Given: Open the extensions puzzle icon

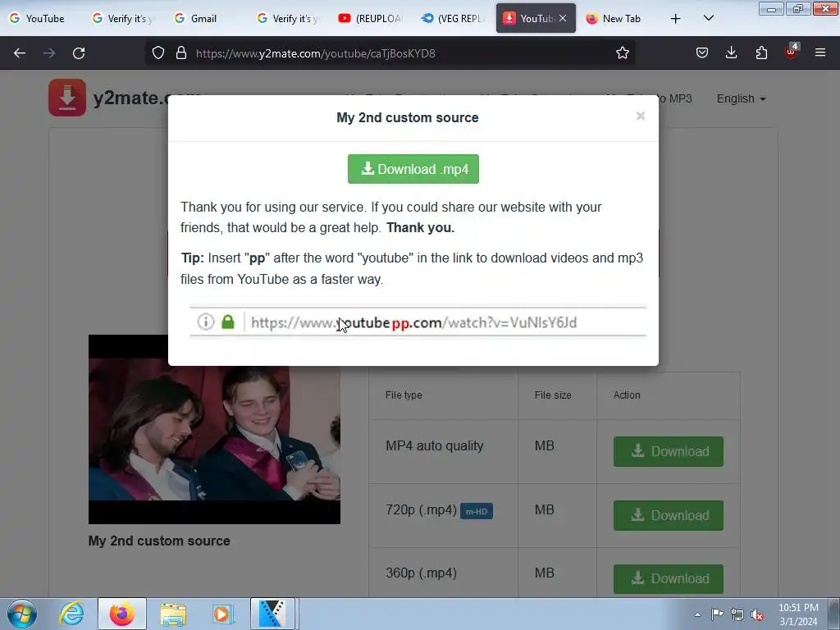Looking at the screenshot, I should coord(761,52).
